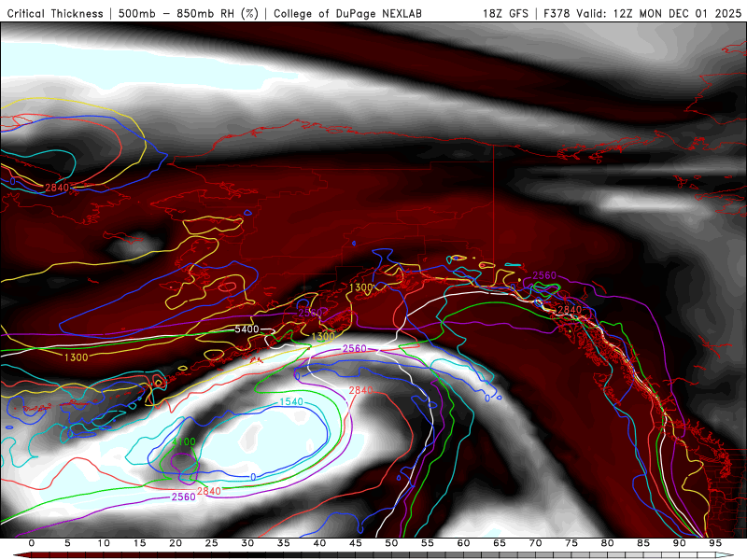Click the "15" tick label on color bar
This screenshot has height=560, width=747.
pos(139,543)
